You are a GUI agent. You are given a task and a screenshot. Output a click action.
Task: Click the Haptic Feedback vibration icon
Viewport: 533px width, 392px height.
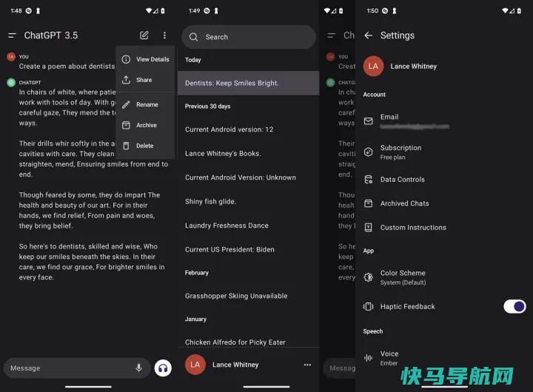coord(369,306)
